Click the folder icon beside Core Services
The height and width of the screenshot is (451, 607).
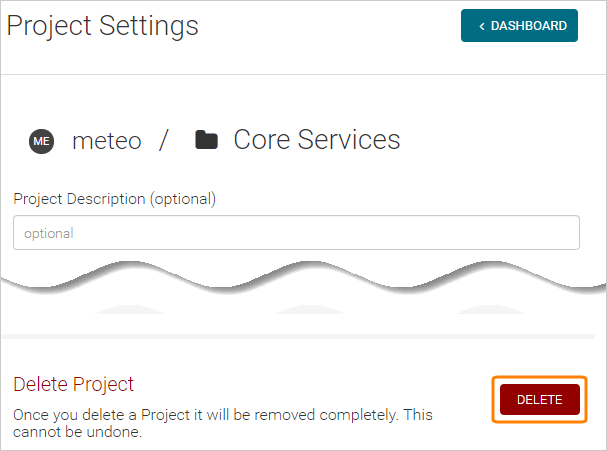point(206,140)
